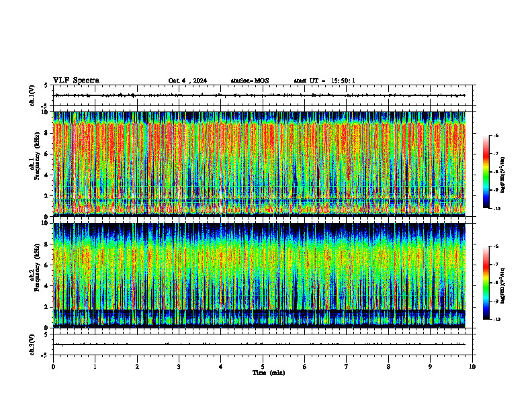Image resolution: width=532 pixels, height=411 pixels.
Task: Click the "ch.1(V)" waveform axis label
Action: [32, 95]
